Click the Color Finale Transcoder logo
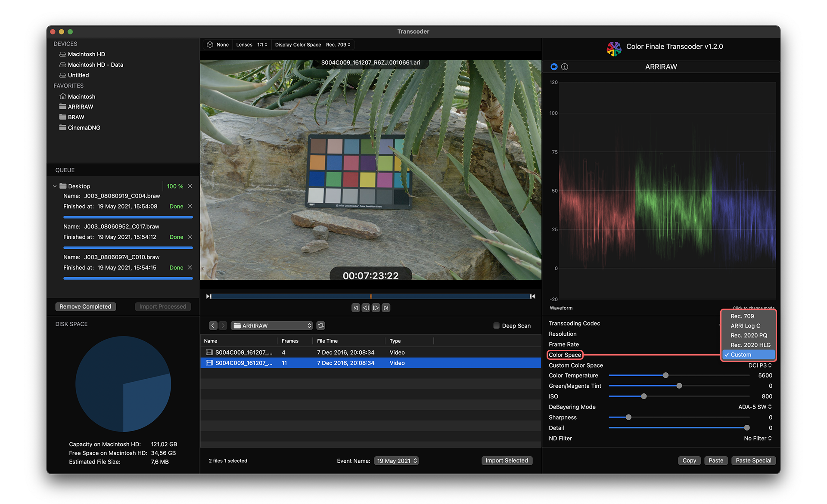The height and width of the screenshot is (504, 827). (614, 48)
